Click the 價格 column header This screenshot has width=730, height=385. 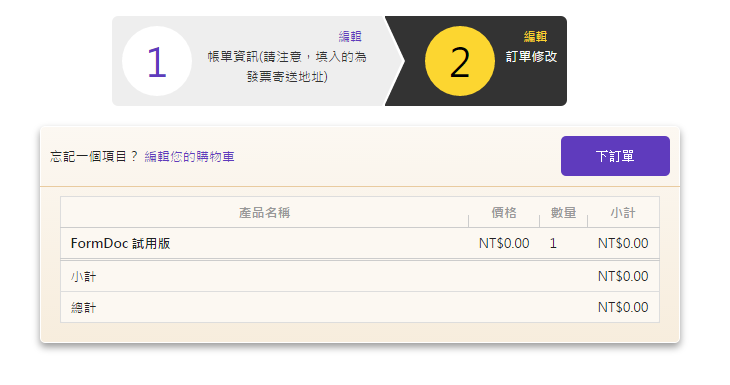click(x=504, y=213)
